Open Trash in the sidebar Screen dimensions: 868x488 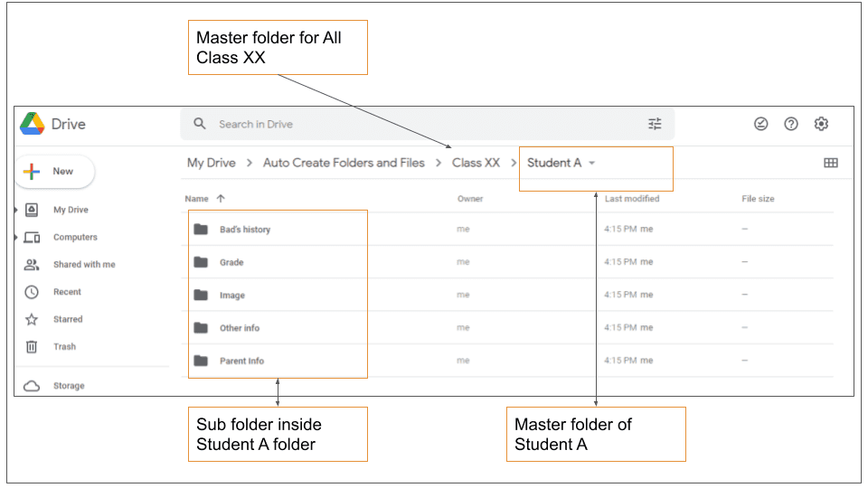click(64, 347)
